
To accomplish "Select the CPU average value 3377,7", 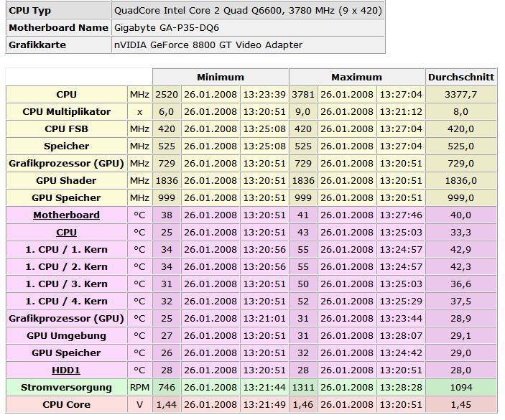I will (x=461, y=95).
